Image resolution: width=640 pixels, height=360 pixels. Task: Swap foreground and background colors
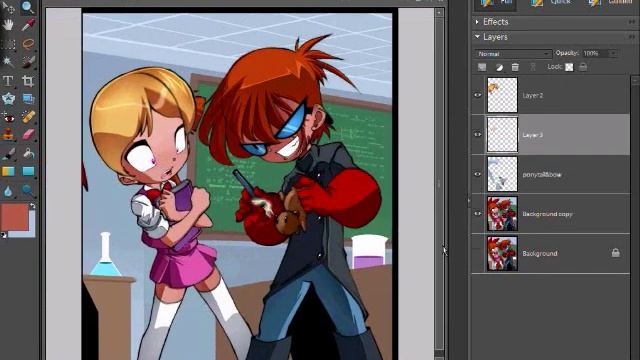[x=33, y=206]
